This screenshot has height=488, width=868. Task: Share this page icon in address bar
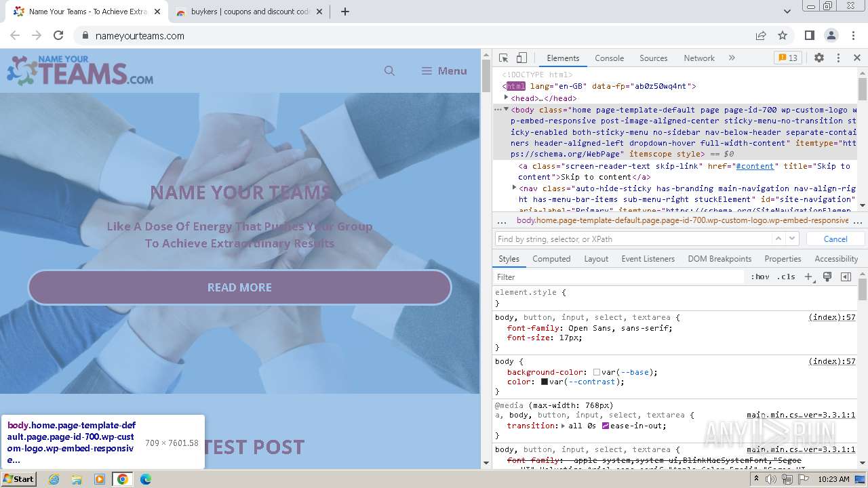(761, 35)
